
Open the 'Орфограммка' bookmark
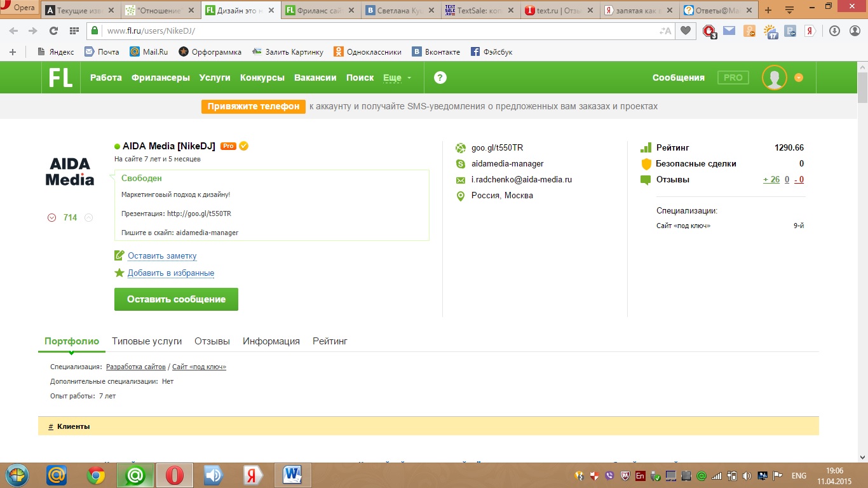click(210, 52)
